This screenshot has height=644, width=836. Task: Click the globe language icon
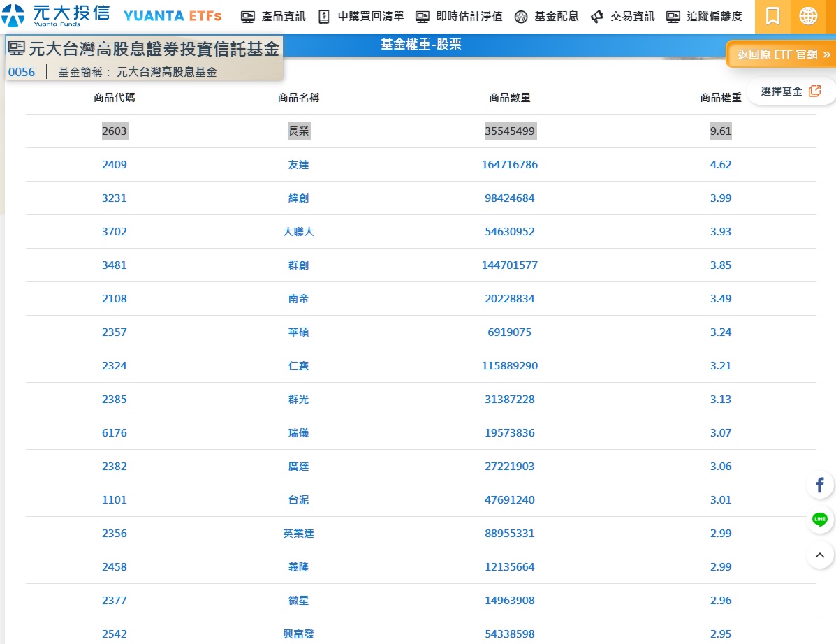click(x=808, y=16)
